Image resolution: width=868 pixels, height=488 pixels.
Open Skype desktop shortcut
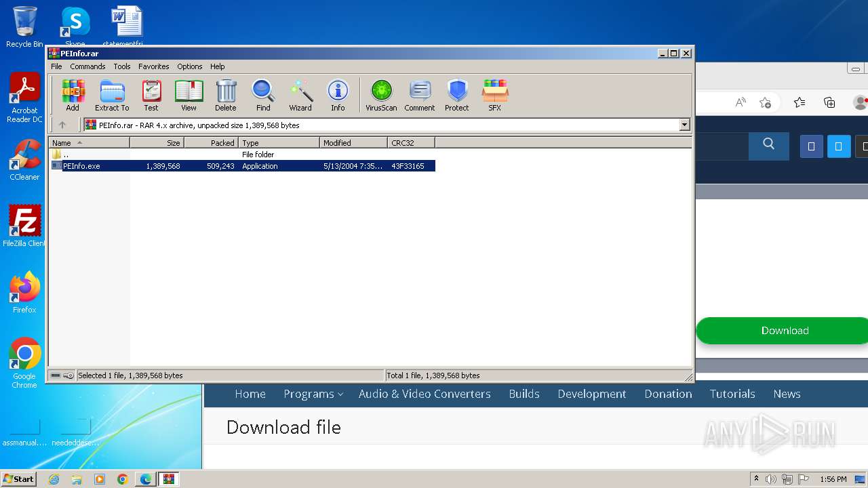(75, 26)
